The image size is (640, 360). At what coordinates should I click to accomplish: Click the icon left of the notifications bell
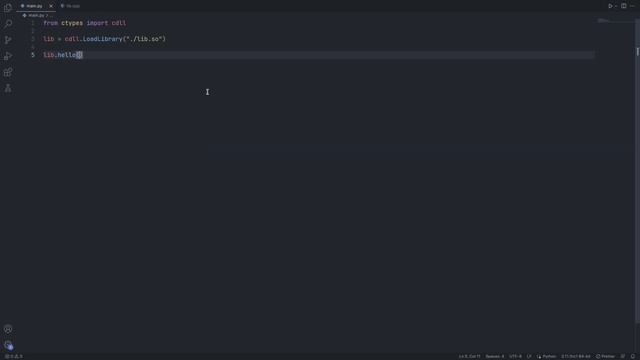(x=623, y=356)
